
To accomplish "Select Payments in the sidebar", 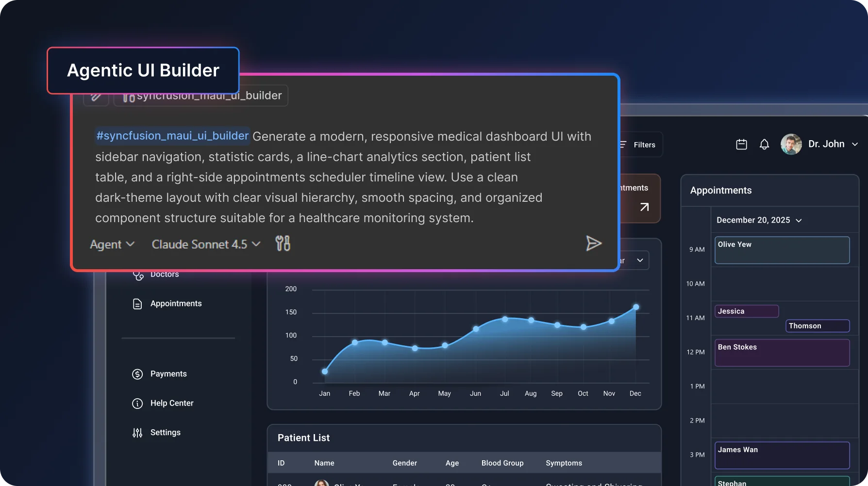I will (160, 374).
